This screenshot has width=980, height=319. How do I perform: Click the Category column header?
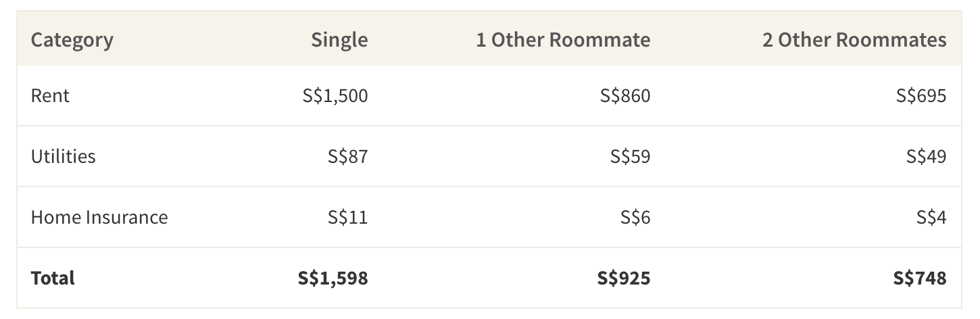click(x=72, y=40)
